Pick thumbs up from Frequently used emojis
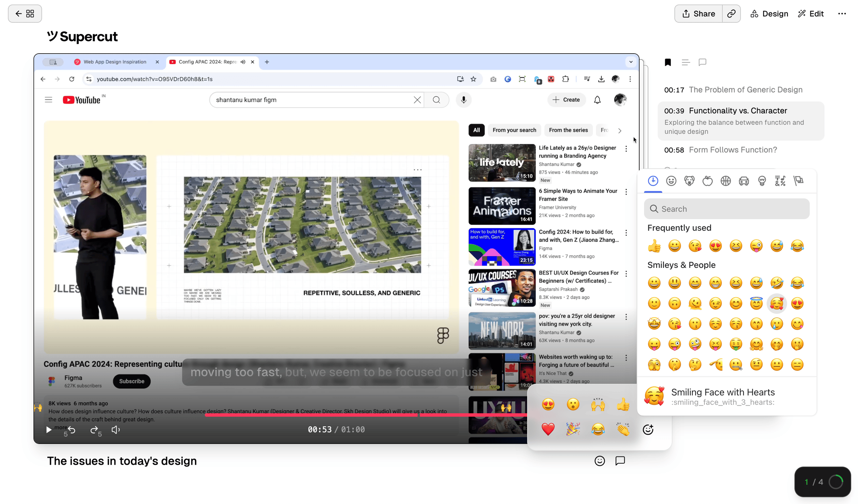Image resolution: width=858 pixels, height=504 pixels. click(654, 246)
